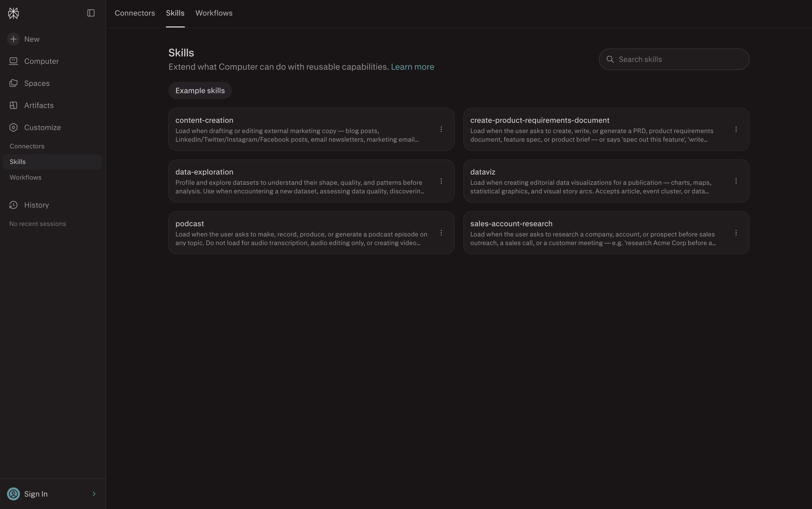Open the podcast skill title
The image size is (812, 509).
click(189, 224)
